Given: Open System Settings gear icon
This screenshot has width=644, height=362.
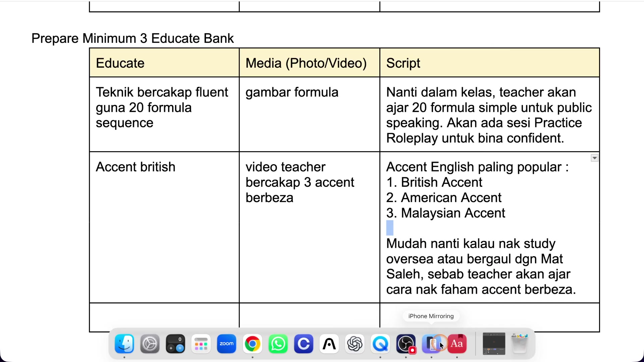Looking at the screenshot, I should pyautogui.click(x=150, y=344).
